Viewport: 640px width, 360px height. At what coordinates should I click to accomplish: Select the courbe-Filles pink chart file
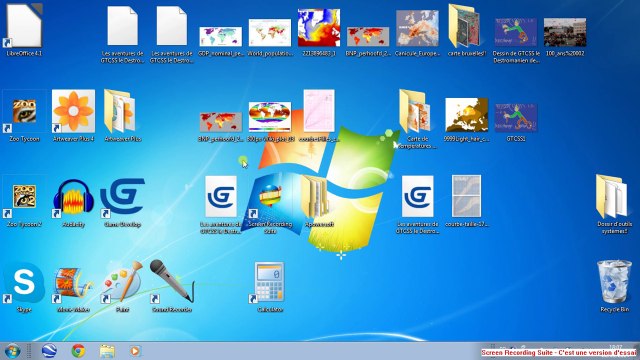319,111
